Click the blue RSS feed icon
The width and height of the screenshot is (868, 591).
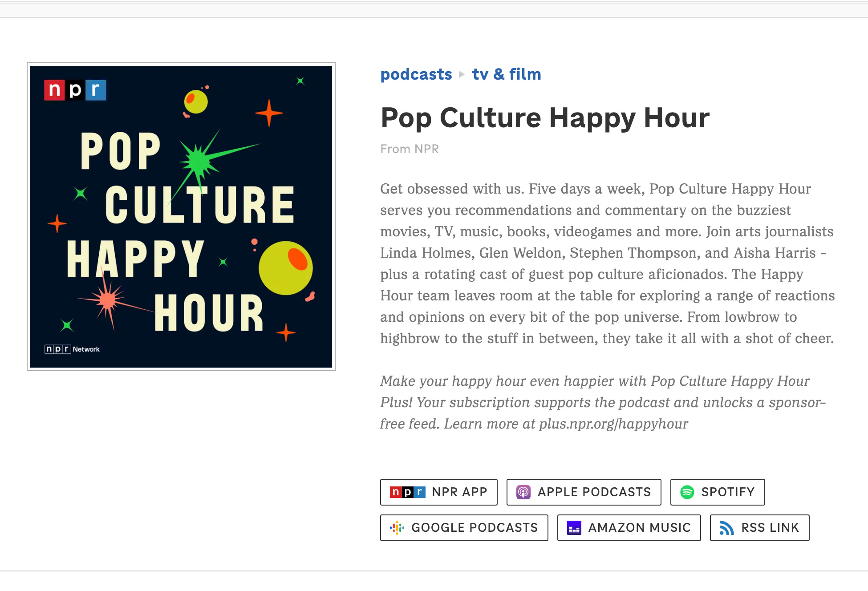point(727,528)
